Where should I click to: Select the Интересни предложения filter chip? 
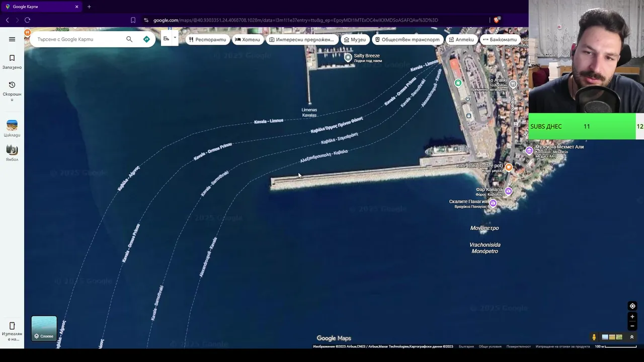(x=301, y=39)
